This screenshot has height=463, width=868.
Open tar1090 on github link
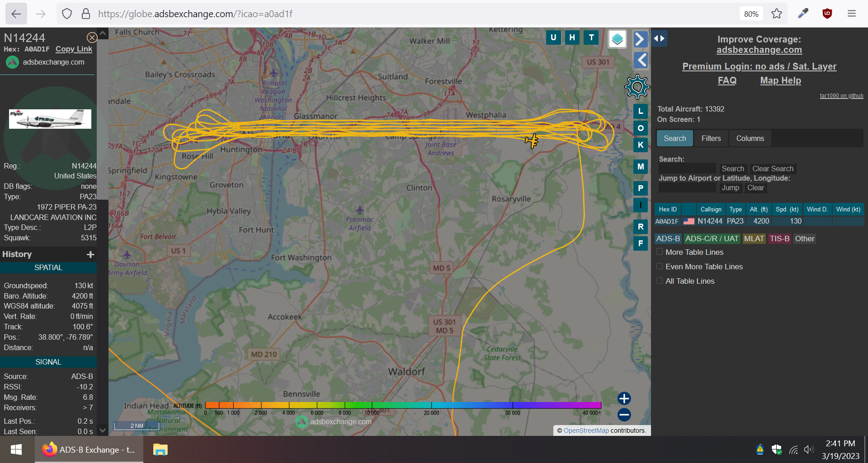pos(841,96)
